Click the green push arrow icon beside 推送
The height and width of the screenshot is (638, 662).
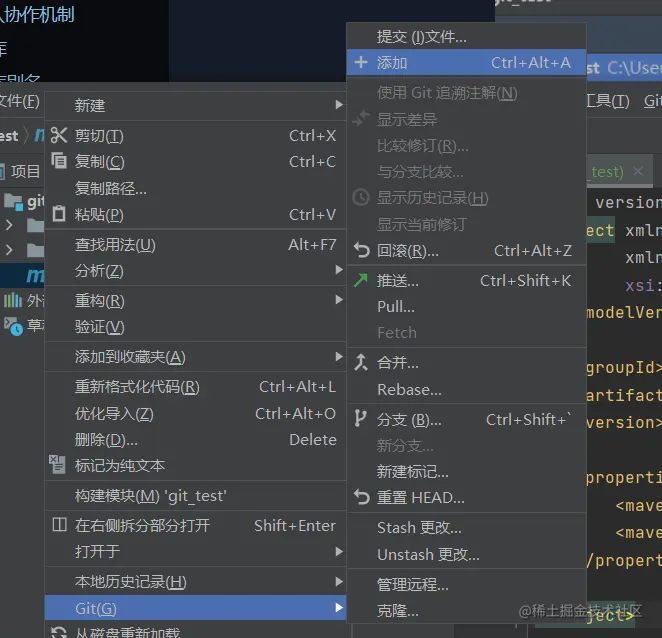tap(361, 280)
